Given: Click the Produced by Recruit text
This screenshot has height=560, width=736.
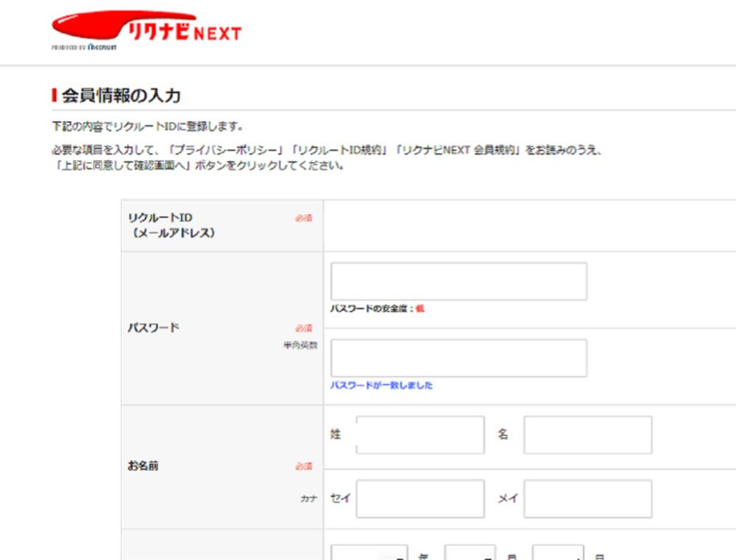Looking at the screenshot, I should pyautogui.click(x=84, y=47).
